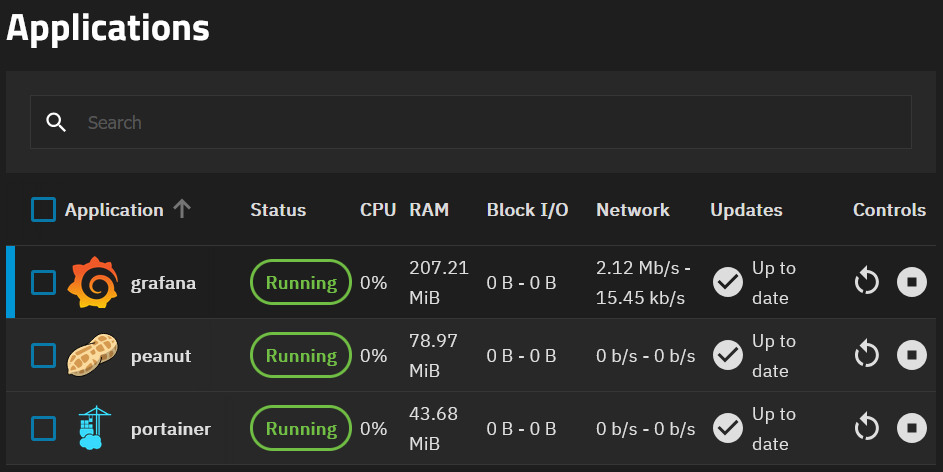Screen dimensions: 943x472
Task: Stop the peanut application
Action: pyautogui.click(x=912, y=355)
